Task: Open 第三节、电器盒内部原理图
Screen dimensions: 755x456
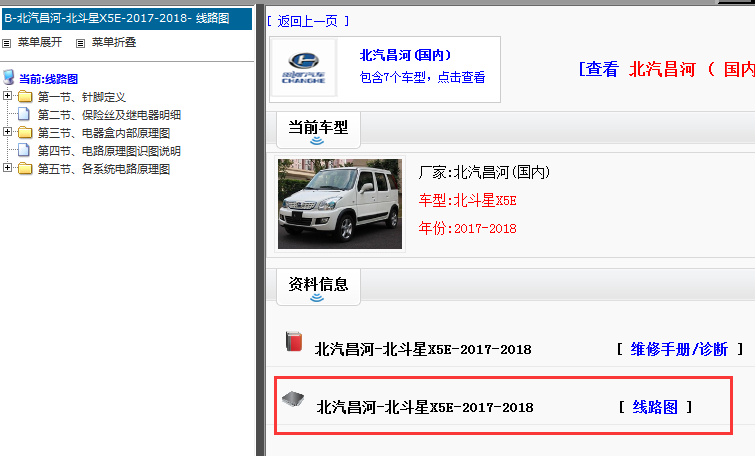Action: click(x=104, y=133)
